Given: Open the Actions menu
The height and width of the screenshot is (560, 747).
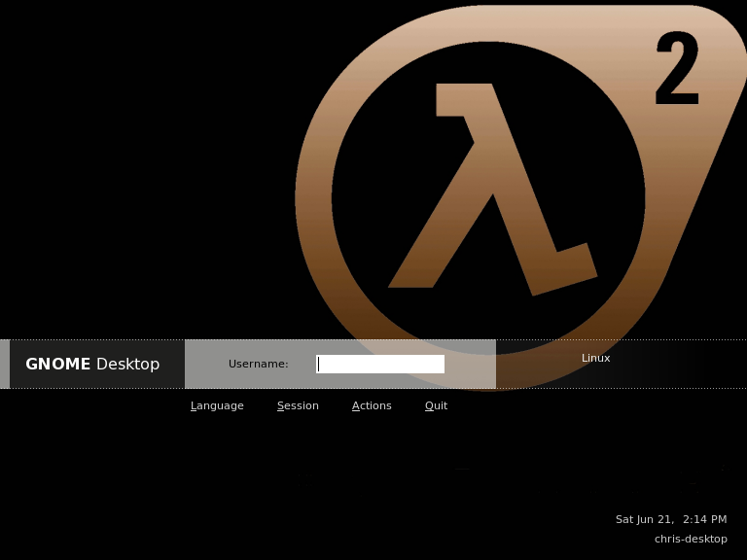Looking at the screenshot, I should coord(372,405).
